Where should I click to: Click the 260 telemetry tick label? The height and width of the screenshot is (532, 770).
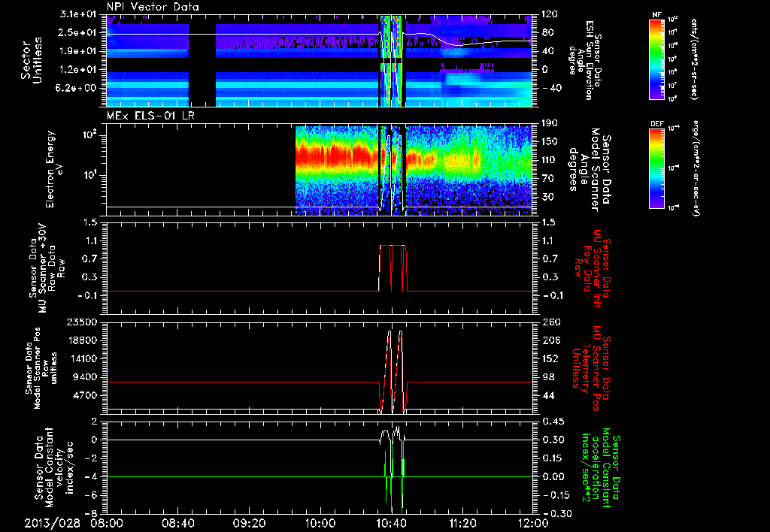coord(551,322)
